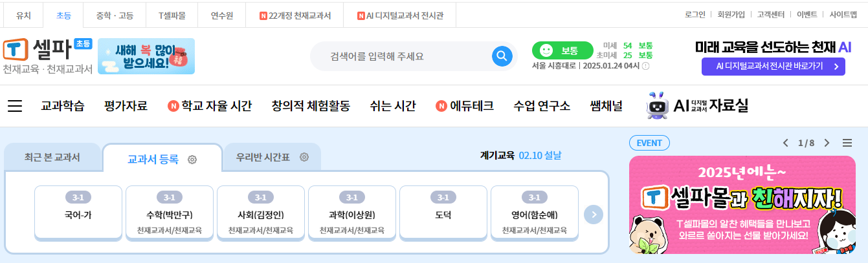Open the 창의적 체험활동 menu
Image resolution: width=868 pixels, height=263 pixels.
point(311,106)
